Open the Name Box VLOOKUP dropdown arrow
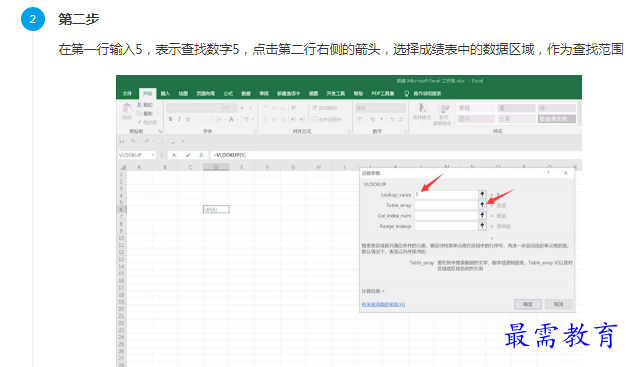The image size is (626, 367). point(153,155)
